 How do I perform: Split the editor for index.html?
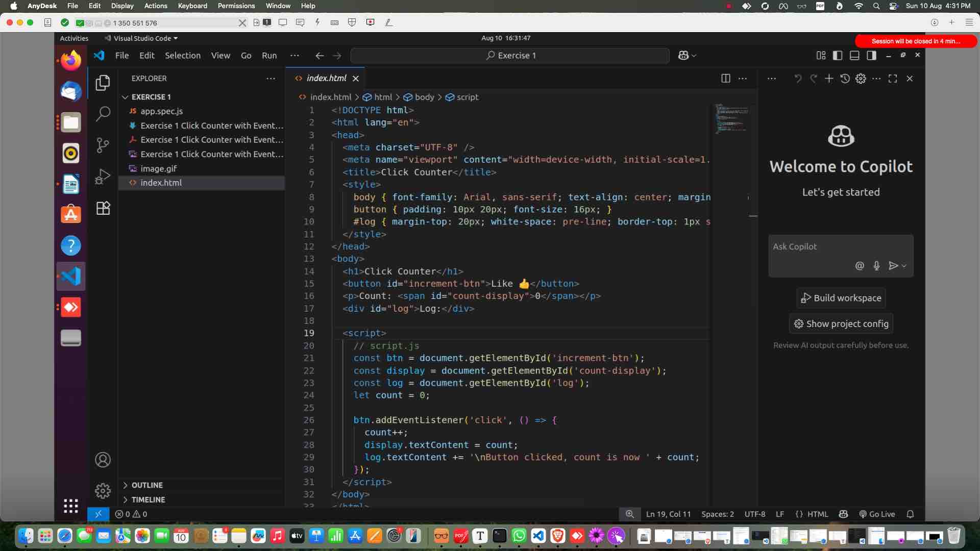click(x=725, y=78)
